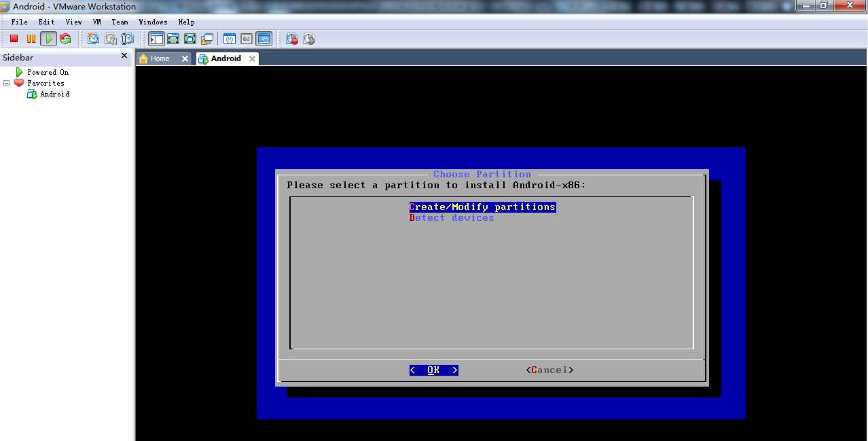868x441 pixels.
Task: Click the OK button in installer
Action: click(433, 370)
